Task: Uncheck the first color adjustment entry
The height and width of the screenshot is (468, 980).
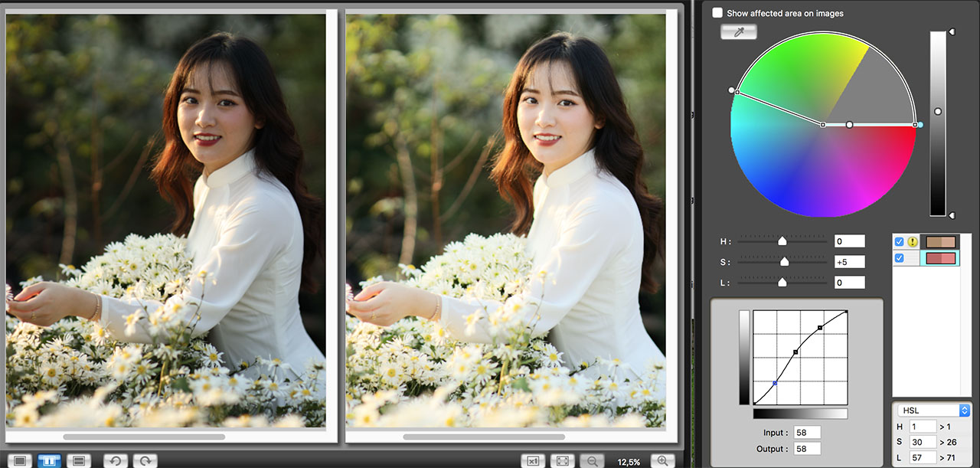Action: pos(900,242)
